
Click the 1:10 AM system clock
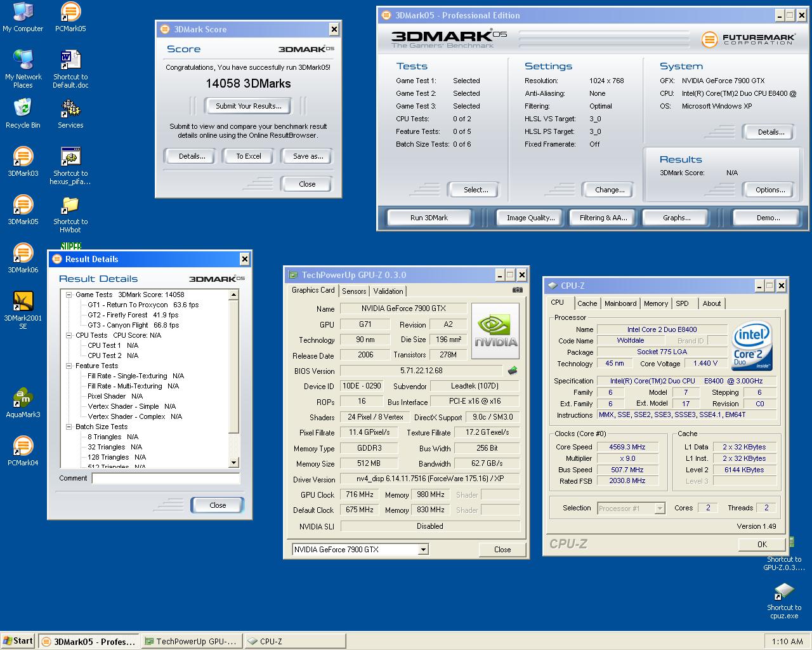[x=787, y=642]
